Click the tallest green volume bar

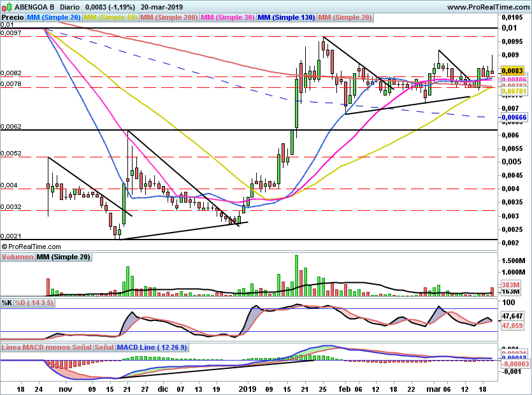coord(296,276)
